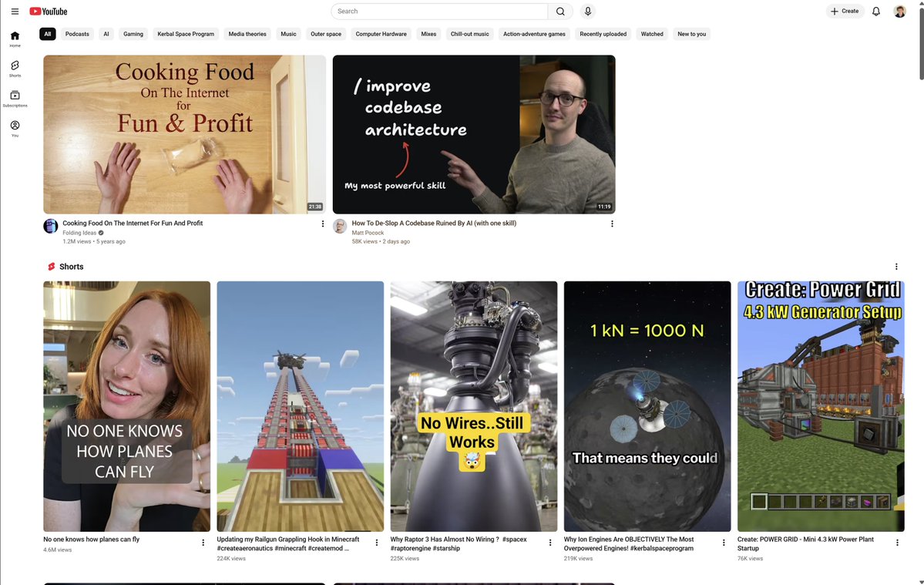Click the Matt Pocock channel avatar

click(x=340, y=227)
